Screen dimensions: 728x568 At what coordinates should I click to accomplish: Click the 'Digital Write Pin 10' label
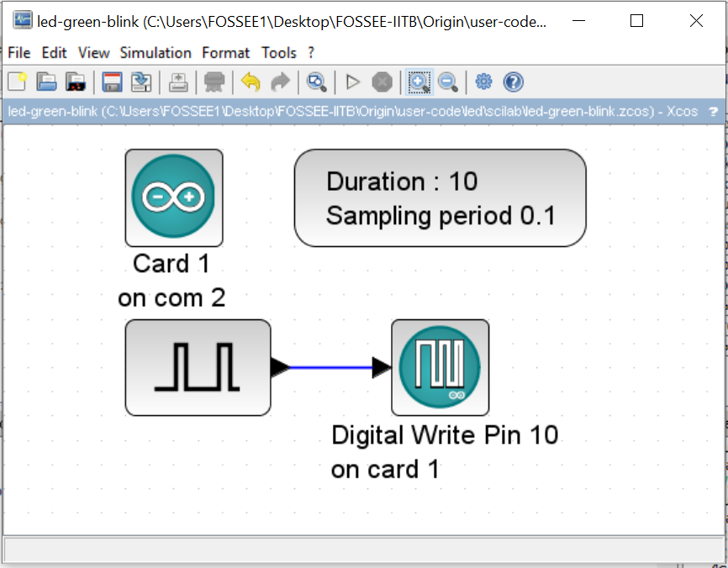[x=445, y=434]
